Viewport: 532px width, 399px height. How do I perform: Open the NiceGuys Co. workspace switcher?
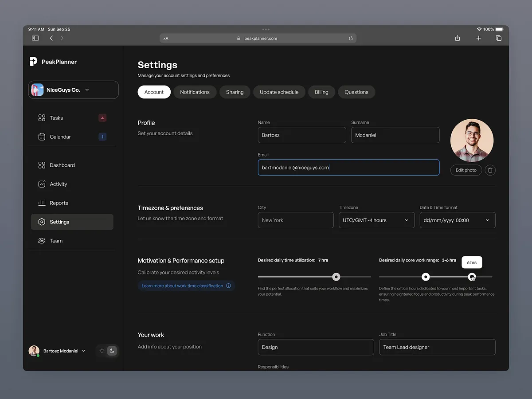(73, 90)
